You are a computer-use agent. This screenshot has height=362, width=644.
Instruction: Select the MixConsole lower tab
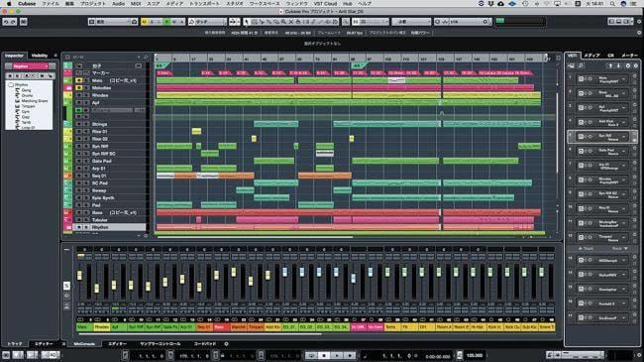[84, 344]
